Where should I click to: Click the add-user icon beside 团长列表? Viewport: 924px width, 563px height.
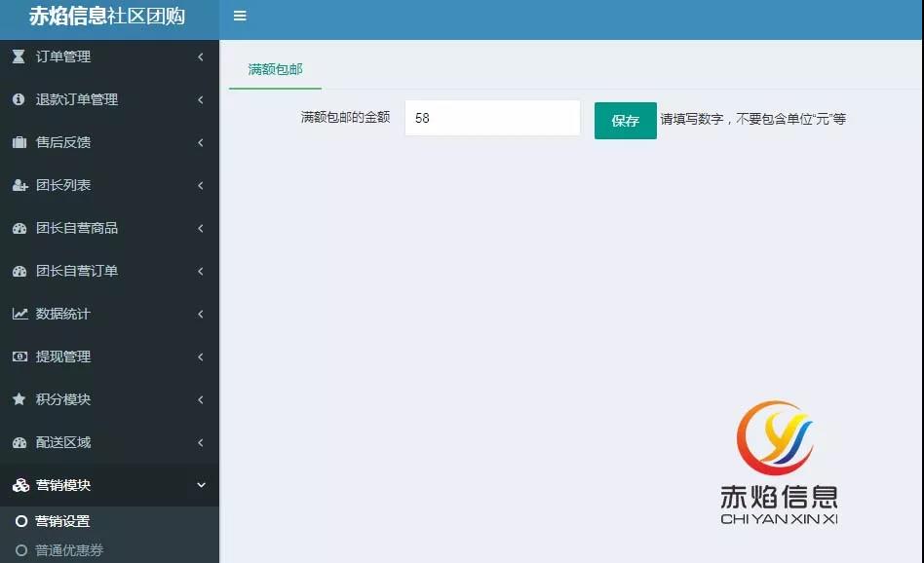point(20,185)
